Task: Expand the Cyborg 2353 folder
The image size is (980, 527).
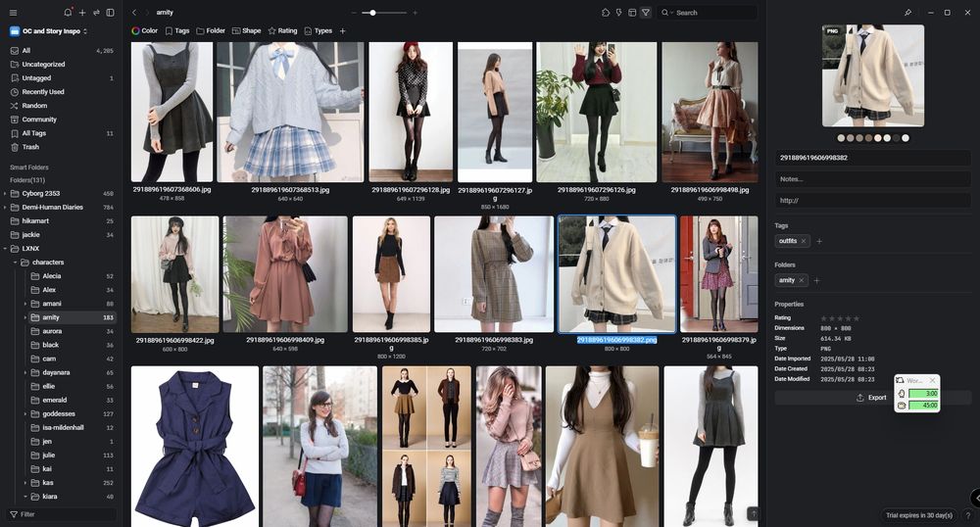Action: click(5, 194)
